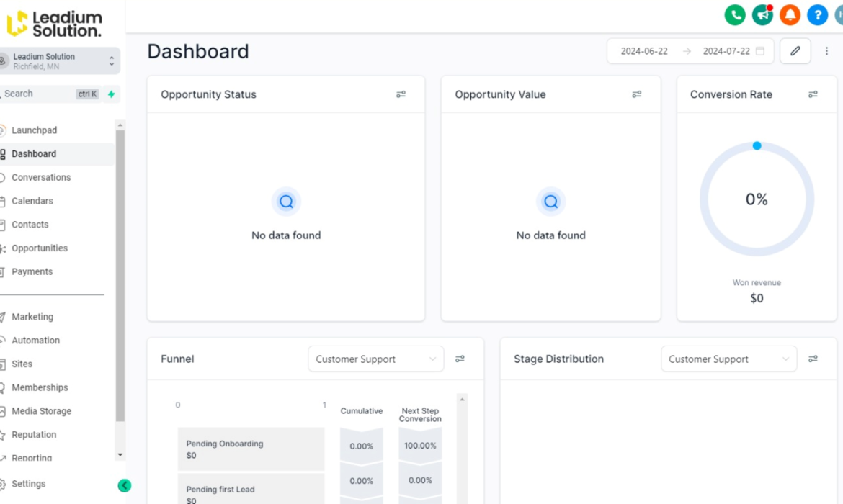843x504 pixels.
Task: Open the orange notifications bell
Action: click(x=790, y=15)
